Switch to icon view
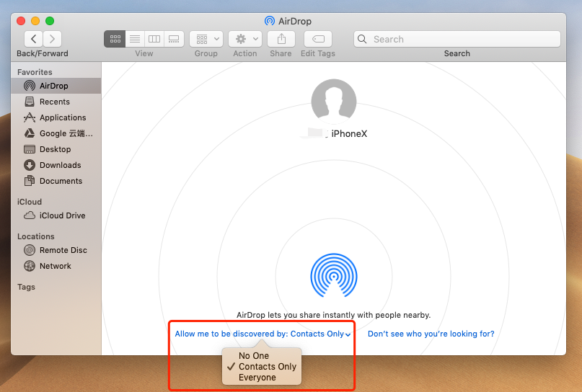582x392 pixels. click(115, 39)
